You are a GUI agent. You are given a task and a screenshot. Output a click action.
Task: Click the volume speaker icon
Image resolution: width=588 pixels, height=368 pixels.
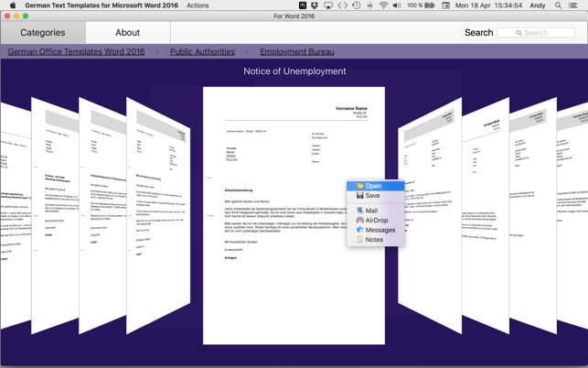pyautogui.click(x=397, y=5)
